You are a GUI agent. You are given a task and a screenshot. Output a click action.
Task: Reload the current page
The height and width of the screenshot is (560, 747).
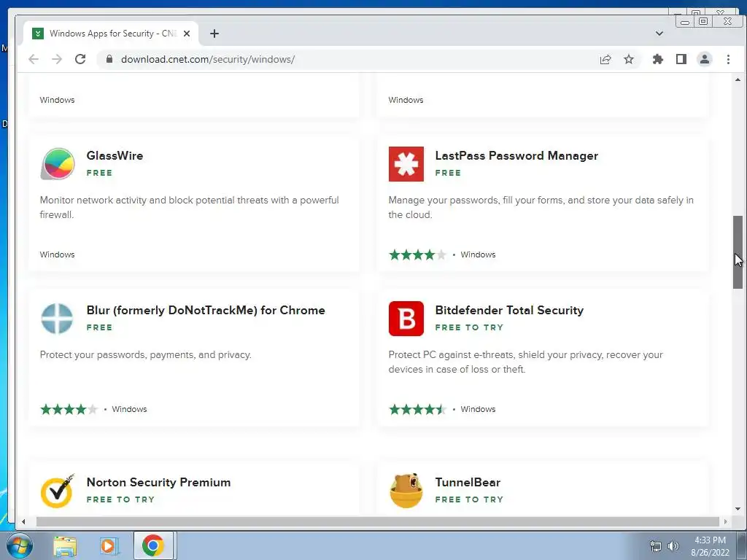80,59
